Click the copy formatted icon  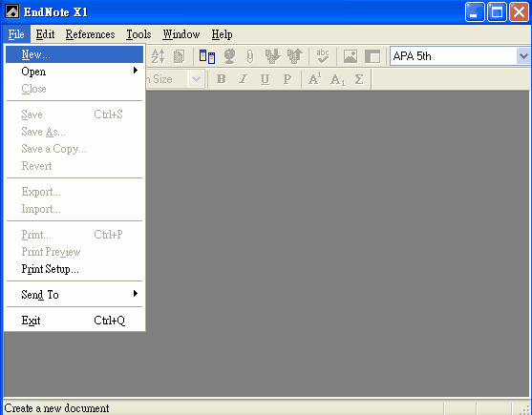point(179,56)
